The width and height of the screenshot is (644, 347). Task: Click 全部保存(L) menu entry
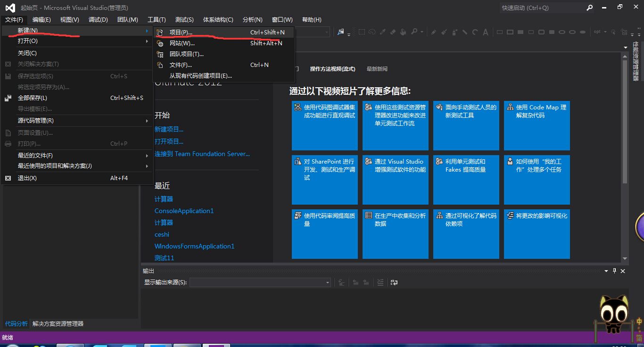[77, 98]
